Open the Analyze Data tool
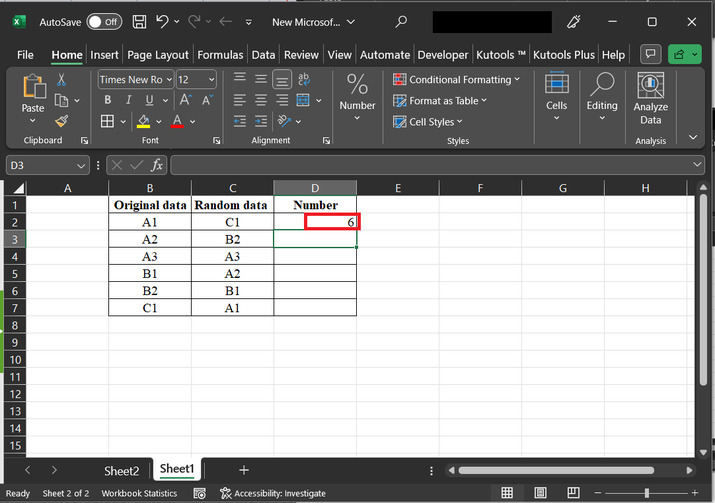 click(650, 98)
